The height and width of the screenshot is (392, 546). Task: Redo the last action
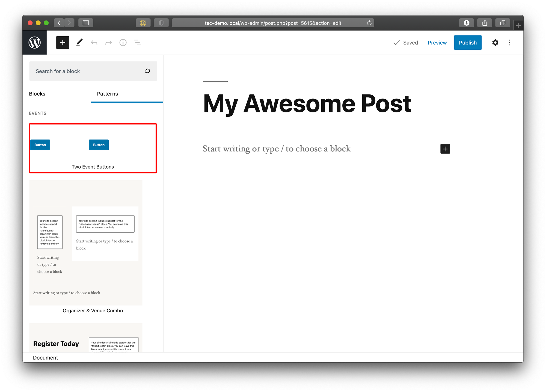coord(108,43)
